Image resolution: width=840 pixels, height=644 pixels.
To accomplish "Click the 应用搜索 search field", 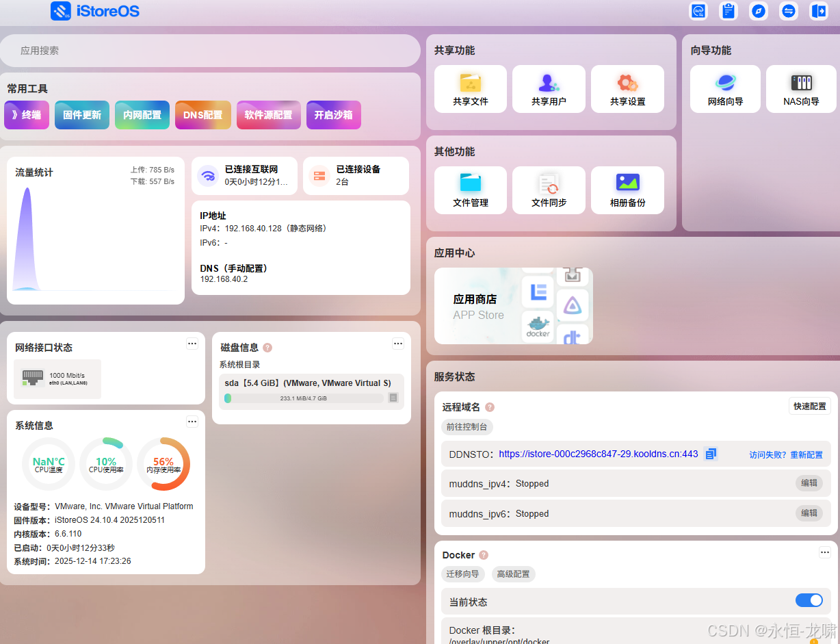I will pos(210,51).
